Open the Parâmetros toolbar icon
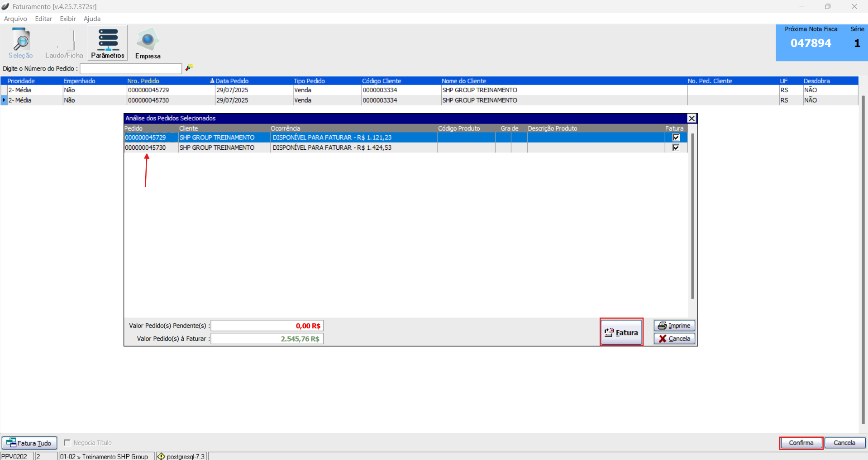The width and height of the screenshot is (868, 460). (108, 43)
